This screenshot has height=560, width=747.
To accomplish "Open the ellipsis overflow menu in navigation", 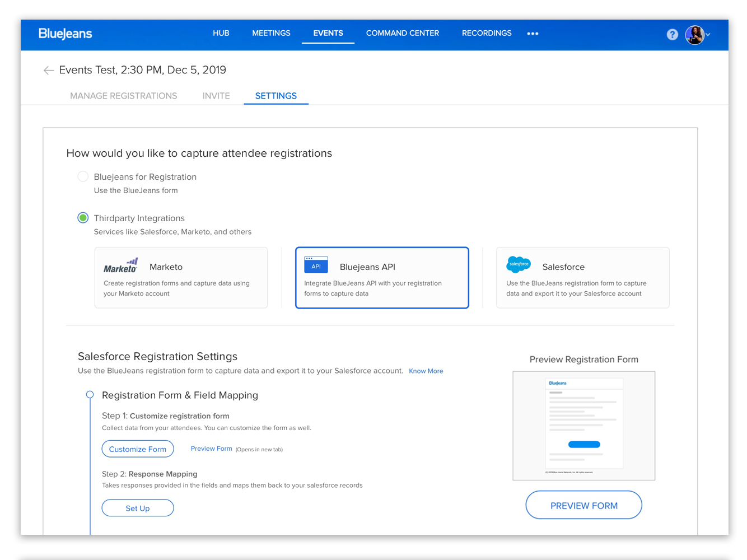I will click(x=533, y=34).
